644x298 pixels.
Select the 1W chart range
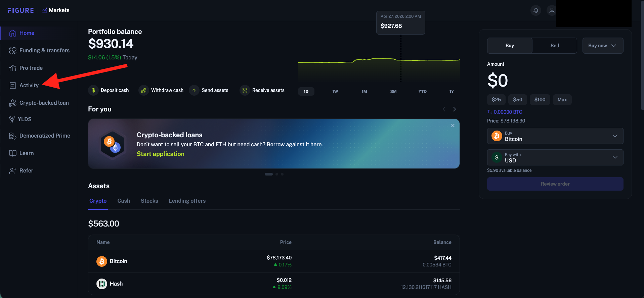335,91
